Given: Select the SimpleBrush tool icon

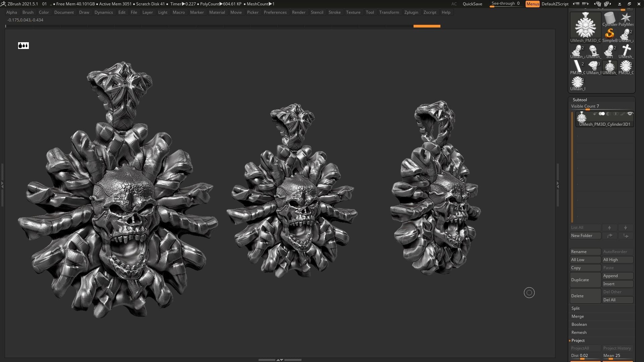Looking at the screenshot, I should tap(609, 35).
